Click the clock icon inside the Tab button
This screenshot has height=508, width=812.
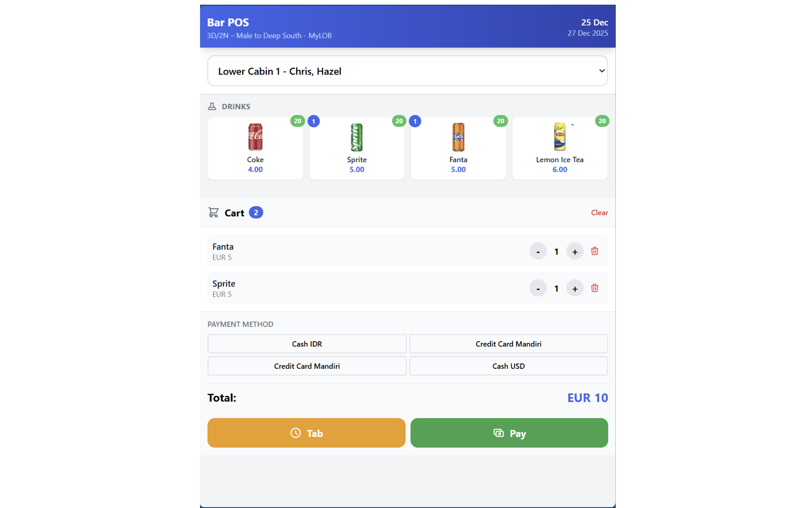click(295, 433)
